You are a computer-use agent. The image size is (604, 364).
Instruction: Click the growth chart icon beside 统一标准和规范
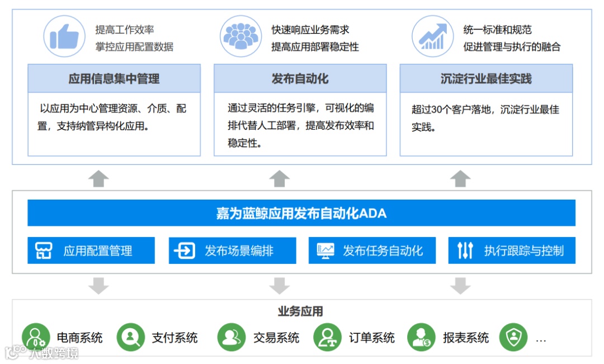click(x=432, y=36)
